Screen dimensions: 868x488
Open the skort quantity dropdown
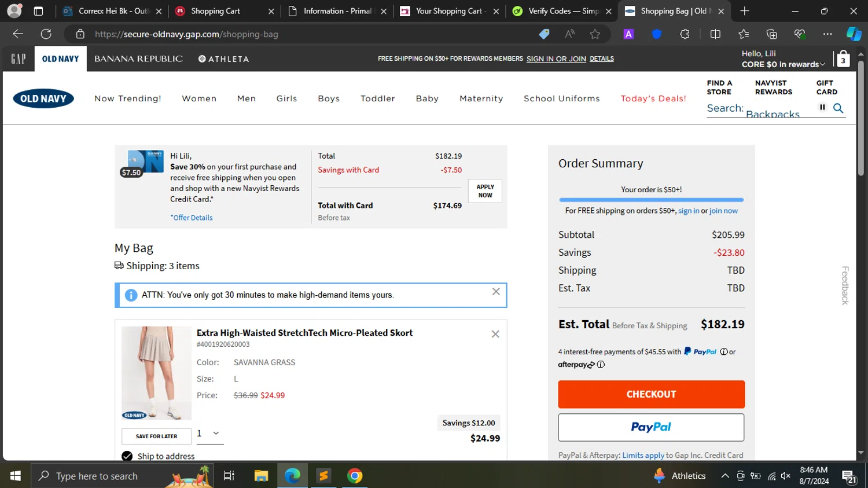pos(209,433)
